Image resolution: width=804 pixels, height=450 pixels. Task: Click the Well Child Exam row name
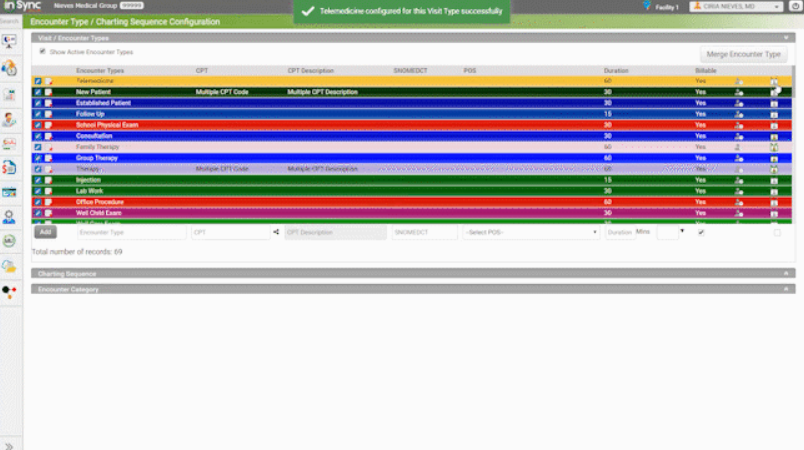point(99,213)
